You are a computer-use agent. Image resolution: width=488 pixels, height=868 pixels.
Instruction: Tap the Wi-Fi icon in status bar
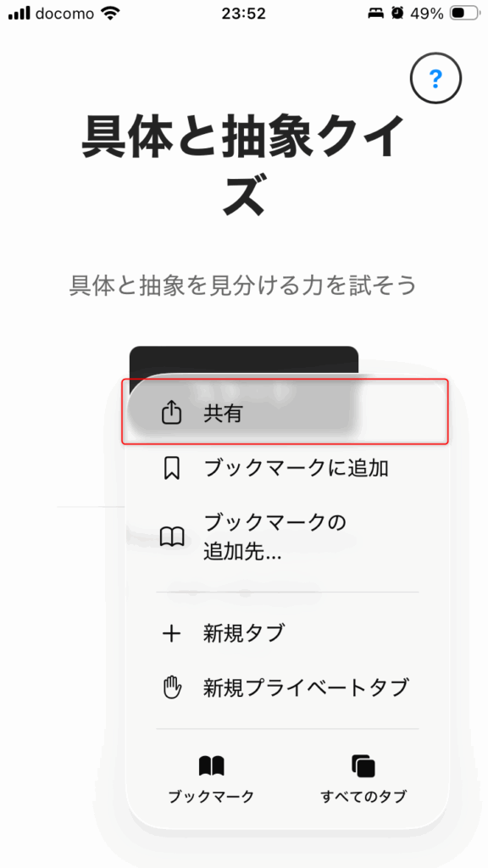[x=111, y=14]
